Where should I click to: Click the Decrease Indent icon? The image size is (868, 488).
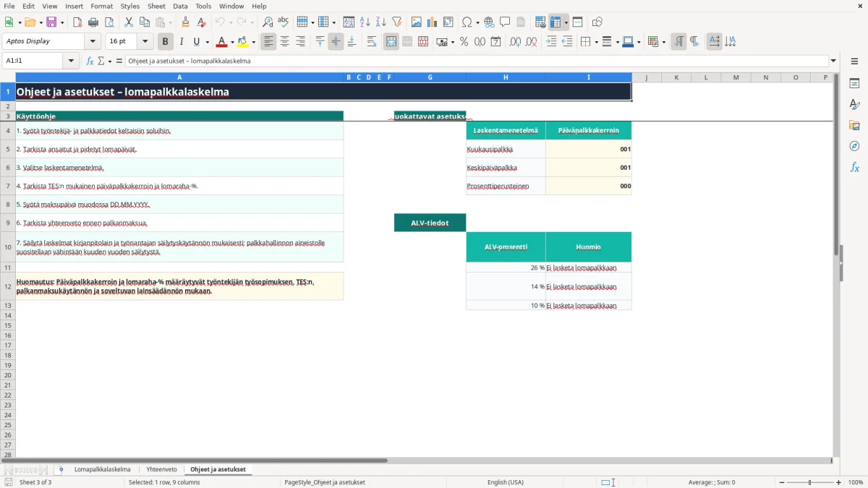[x=567, y=42]
